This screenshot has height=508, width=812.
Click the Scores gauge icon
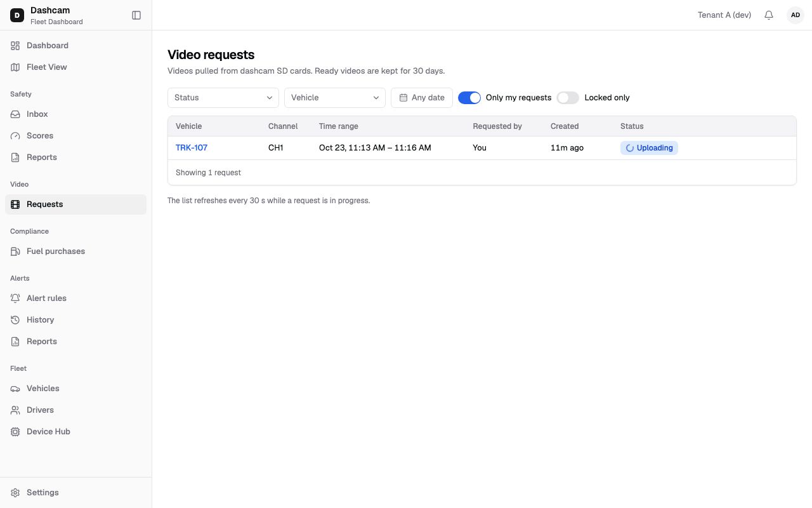(x=15, y=136)
